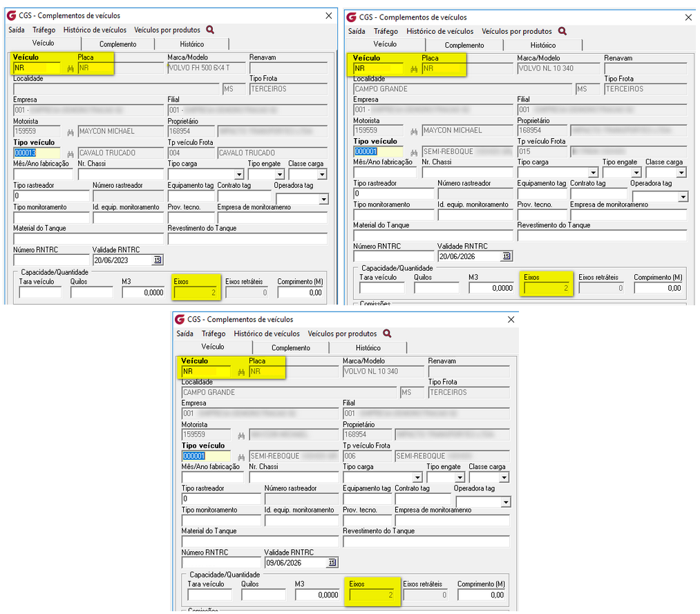Open Tipo engate dropdown in window dated 09/06/2026
This screenshot has height=614, width=700.
pyautogui.click(x=460, y=477)
